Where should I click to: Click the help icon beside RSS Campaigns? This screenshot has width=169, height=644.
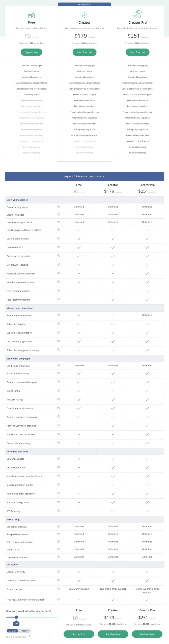tap(59, 511)
